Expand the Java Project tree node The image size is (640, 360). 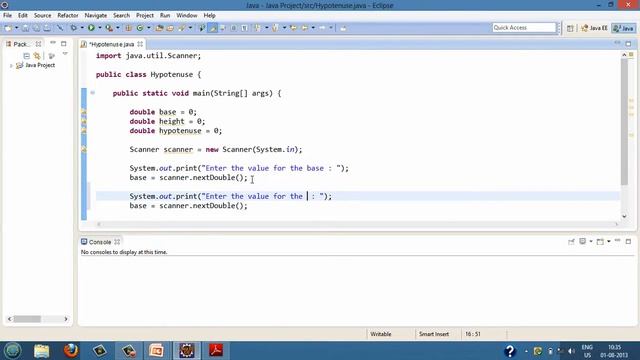pos(11,65)
